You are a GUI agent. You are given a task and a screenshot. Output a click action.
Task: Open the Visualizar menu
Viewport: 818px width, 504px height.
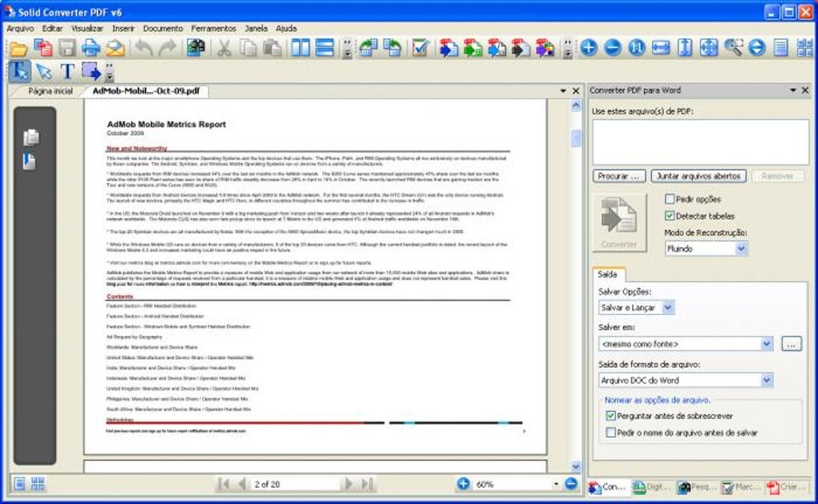pos(87,28)
